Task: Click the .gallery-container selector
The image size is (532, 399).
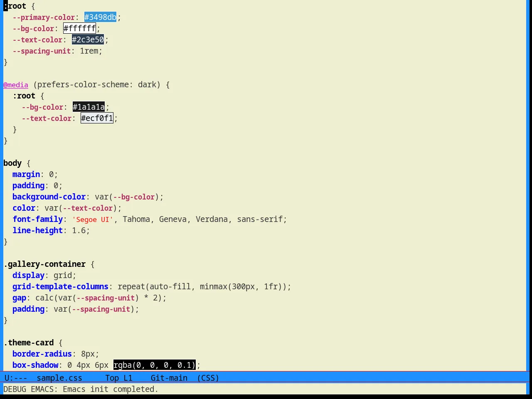Action: [44, 264]
